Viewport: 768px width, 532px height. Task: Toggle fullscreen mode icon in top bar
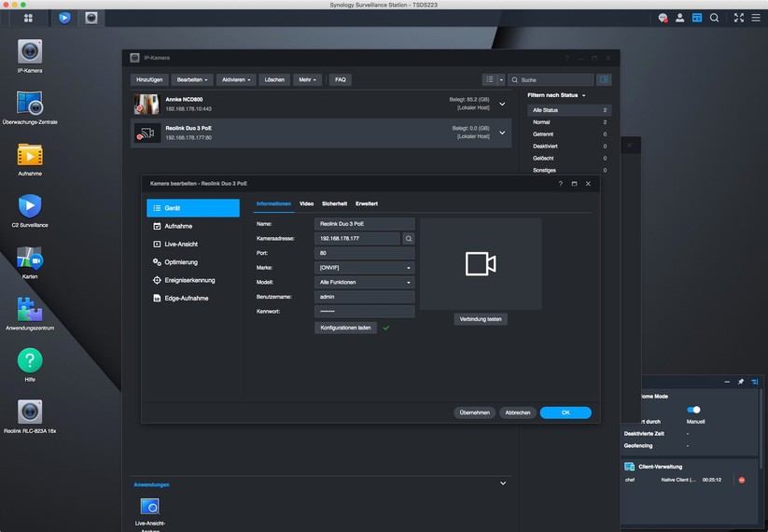(x=739, y=18)
